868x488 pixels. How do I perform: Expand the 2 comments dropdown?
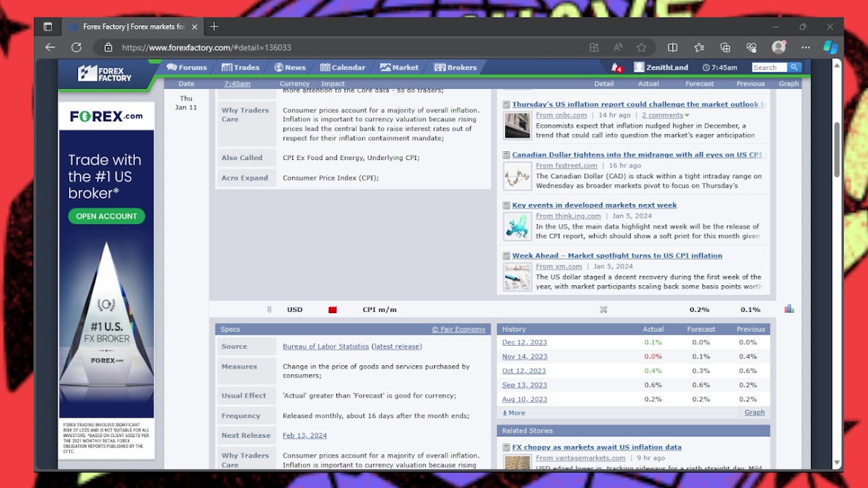click(x=665, y=115)
